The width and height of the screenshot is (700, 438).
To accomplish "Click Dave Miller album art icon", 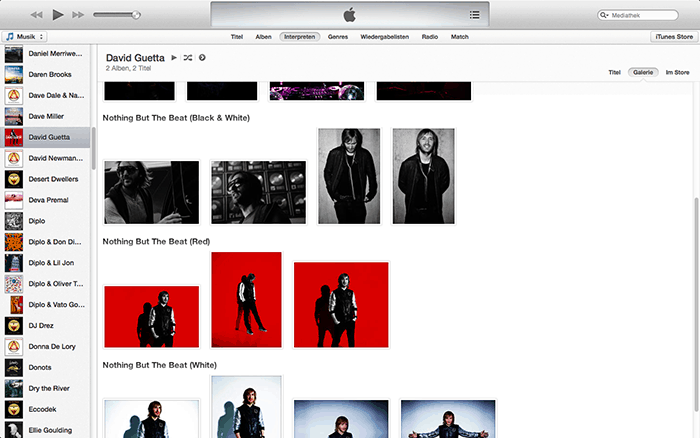I will (x=14, y=117).
